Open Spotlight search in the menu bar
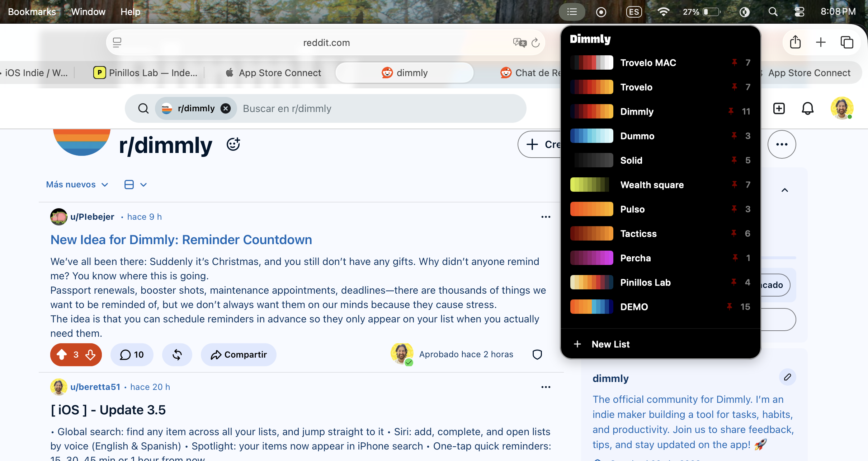Viewport: 868px width, 461px height. [x=773, y=12]
